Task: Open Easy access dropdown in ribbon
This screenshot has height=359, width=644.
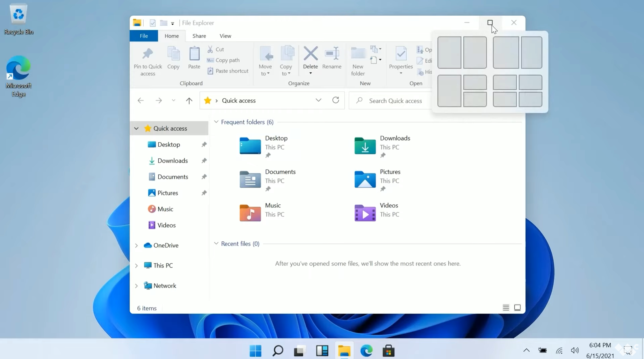Action: pyautogui.click(x=376, y=60)
